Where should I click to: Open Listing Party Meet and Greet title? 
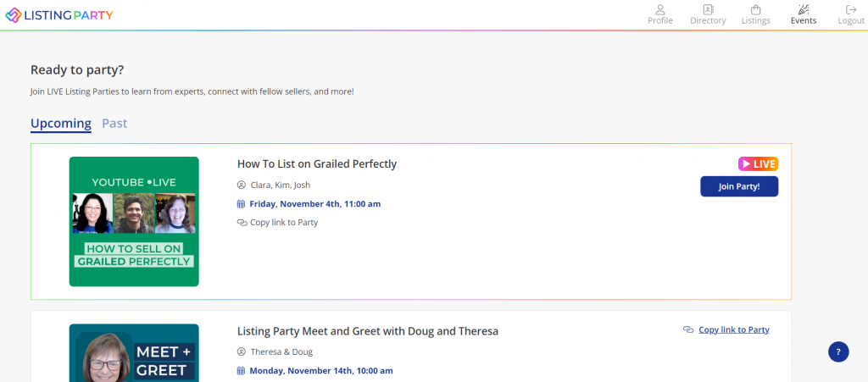(368, 331)
